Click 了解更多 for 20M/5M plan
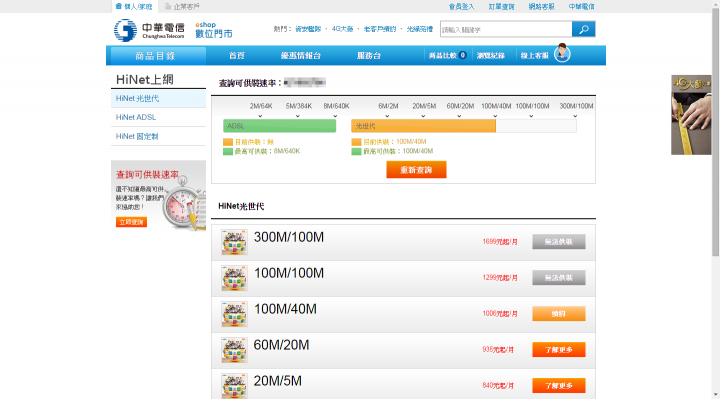 pos(559,386)
